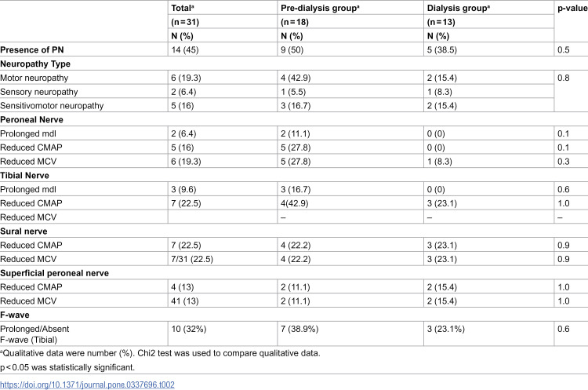Screen dimensions: 588x390
Task: Select the 10 (32%) F-wave total cell
Action: tap(189, 329)
